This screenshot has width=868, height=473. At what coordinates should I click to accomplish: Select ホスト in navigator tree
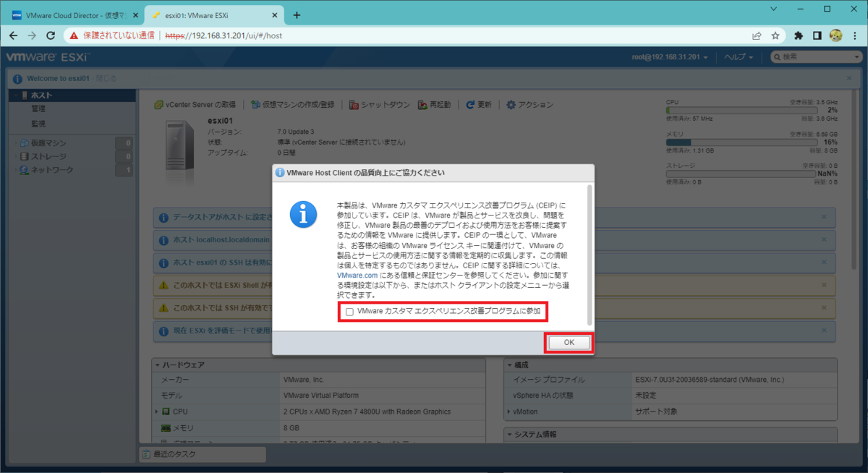pos(72,95)
